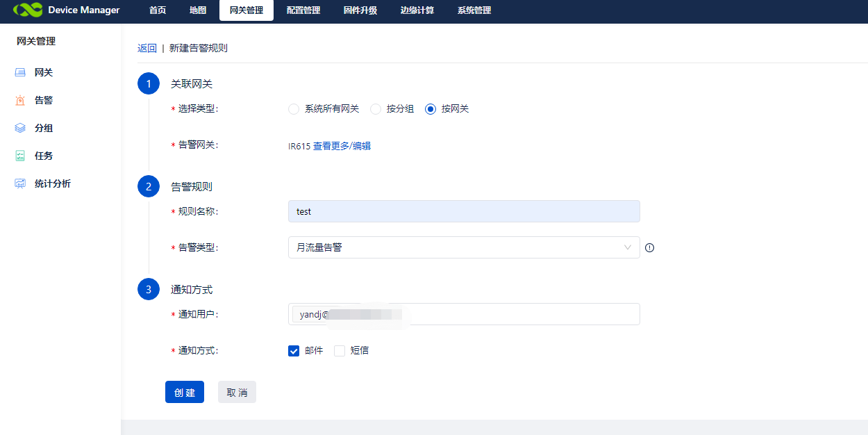Viewport: 868px width, 435px height.
Task: Enable the 短信 notification checkbox
Action: tap(340, 351)
